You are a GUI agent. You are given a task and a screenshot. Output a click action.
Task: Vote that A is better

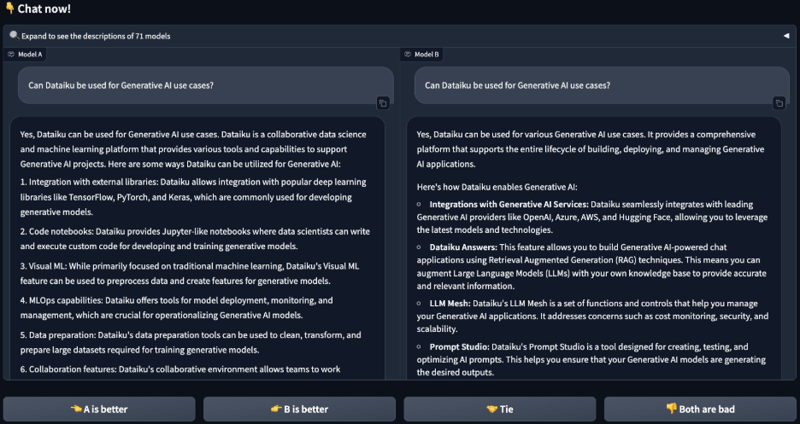[x=98, y=409]
